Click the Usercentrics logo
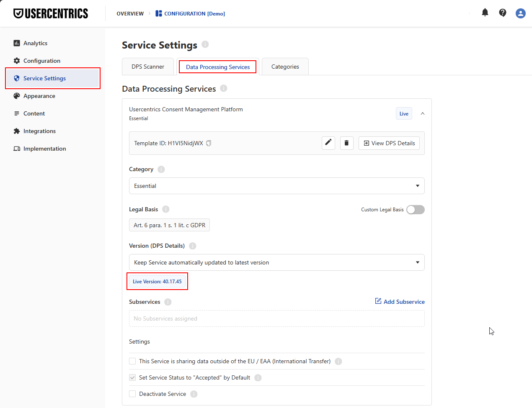The height and width of the screenshot is (408, 532). [x=51, y=13]
